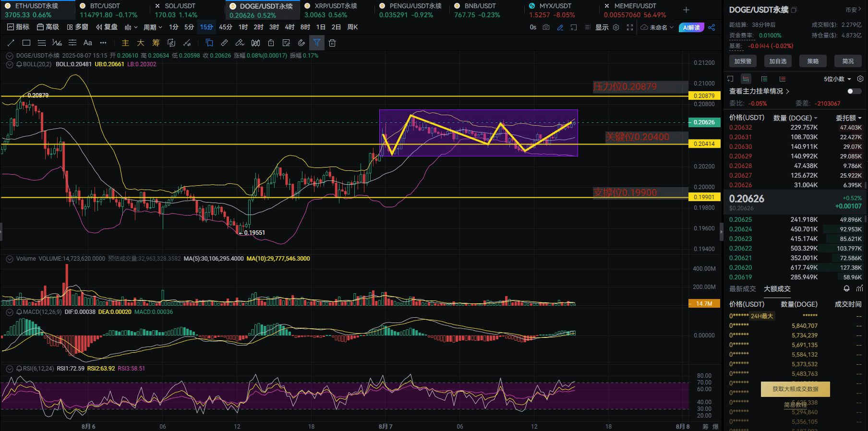868x431 pixels.
Task: Click the 策略 button
Action: (813, 61)
